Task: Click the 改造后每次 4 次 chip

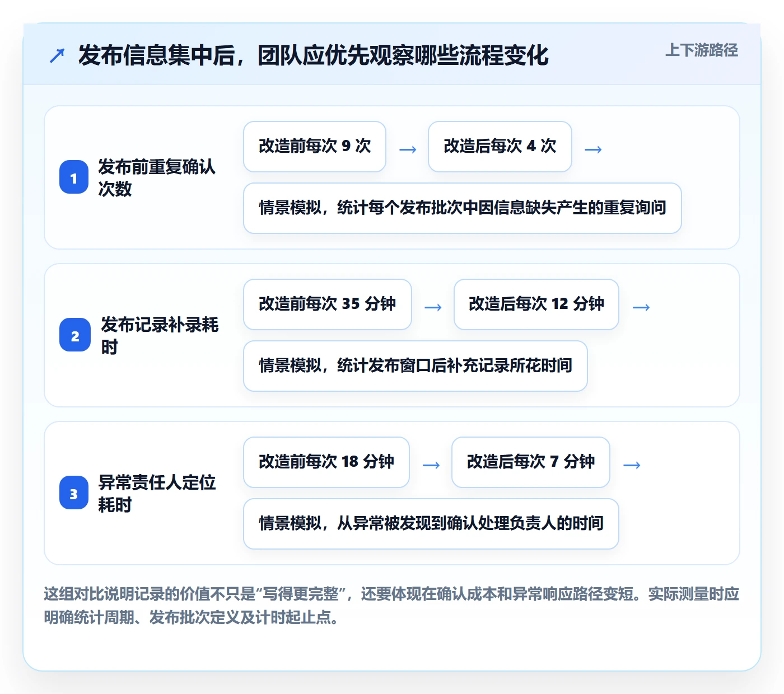Action: click(500, 147)
